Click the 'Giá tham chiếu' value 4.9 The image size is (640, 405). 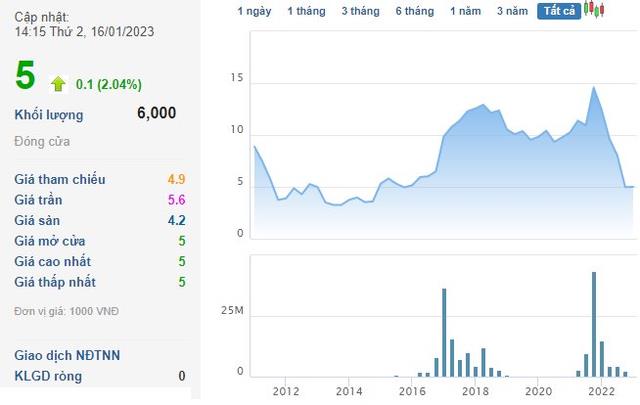pyautogui.click(x=176, y=180)
